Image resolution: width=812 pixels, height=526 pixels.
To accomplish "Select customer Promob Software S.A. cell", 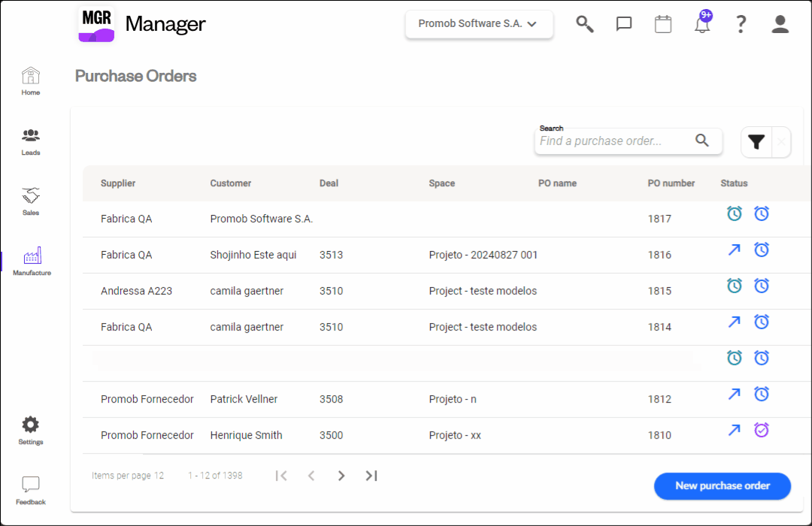I will point(262,219).
